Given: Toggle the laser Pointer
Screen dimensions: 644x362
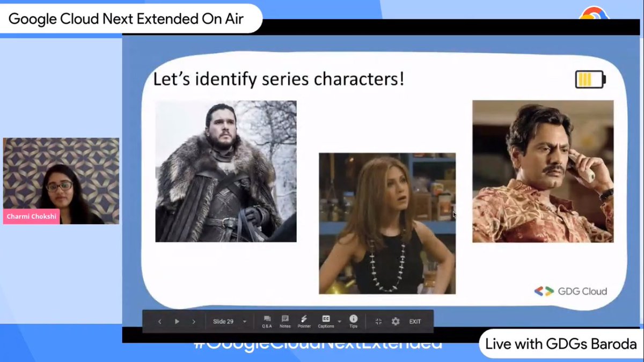Looking at the screenshot, I should tap(304, 321).
